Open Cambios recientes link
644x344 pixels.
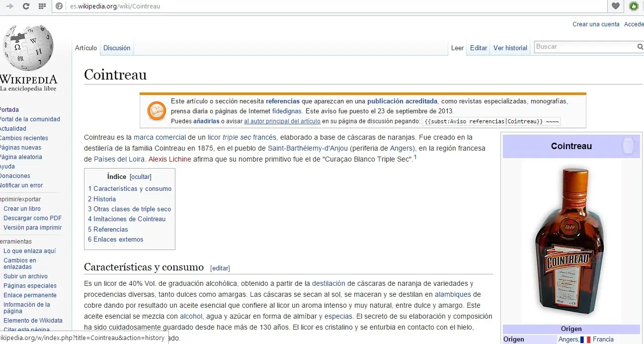pos(24,138)
